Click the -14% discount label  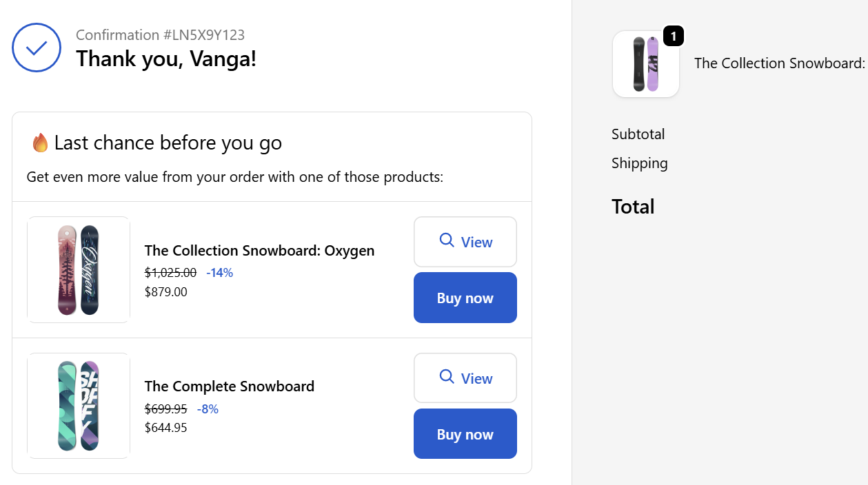(x=220, y=273)
